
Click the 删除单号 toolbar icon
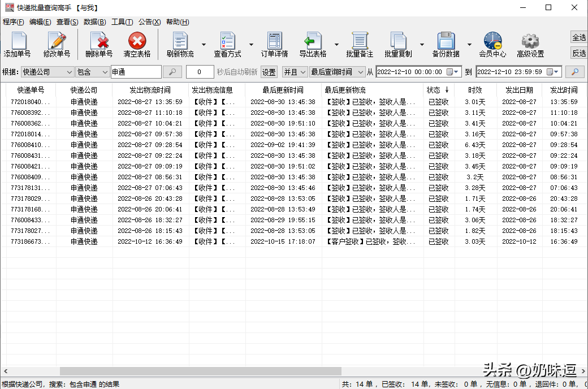[99, 41]
